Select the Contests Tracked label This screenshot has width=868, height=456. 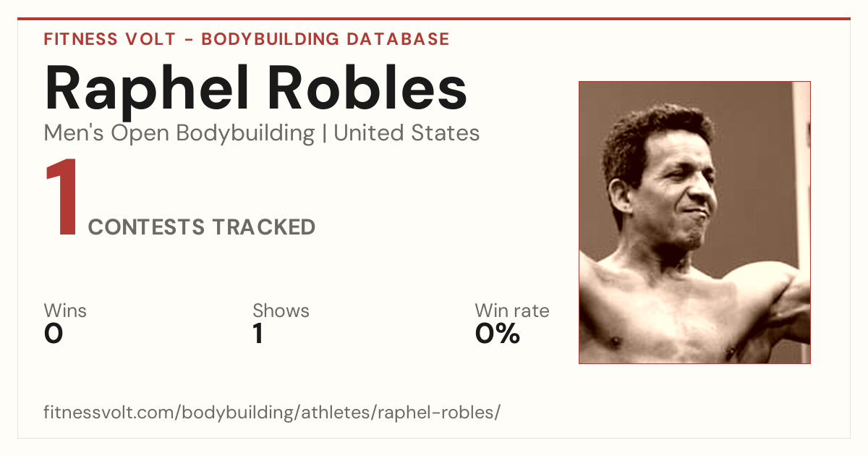tap(202, 227)
